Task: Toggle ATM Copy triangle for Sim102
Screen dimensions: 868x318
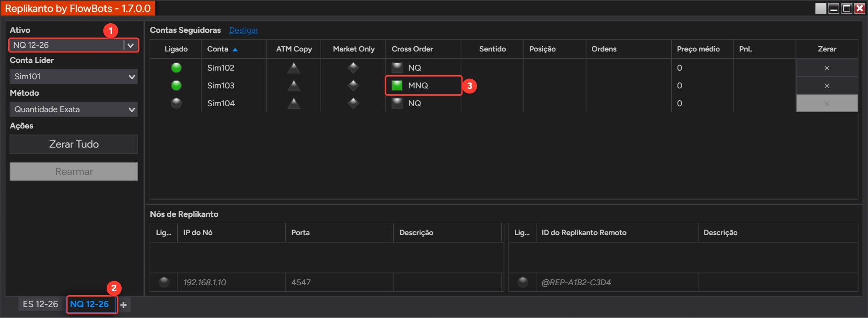Action: pyautogui.click(x=294, y=68)
